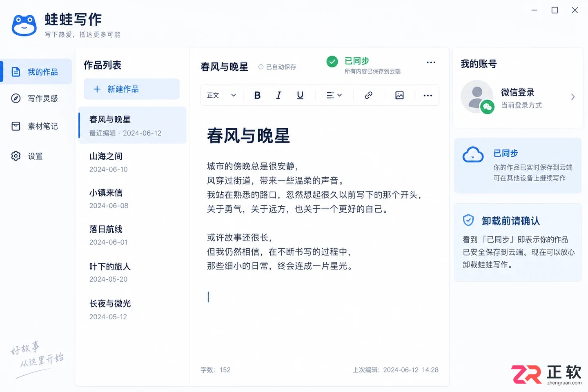This screenshot has height=392, width=588.
Task: Click the text cursor line in editor
Action: tap(208, 297)
